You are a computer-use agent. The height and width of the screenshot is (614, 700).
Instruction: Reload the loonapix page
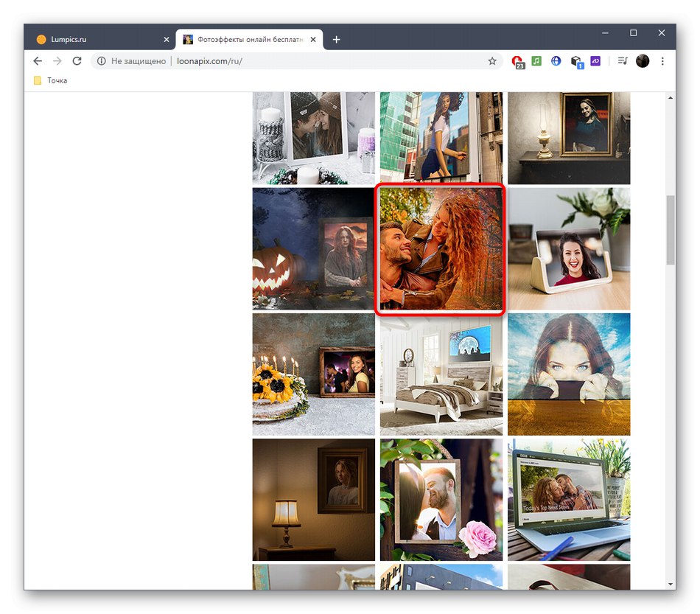pos(77,61)
